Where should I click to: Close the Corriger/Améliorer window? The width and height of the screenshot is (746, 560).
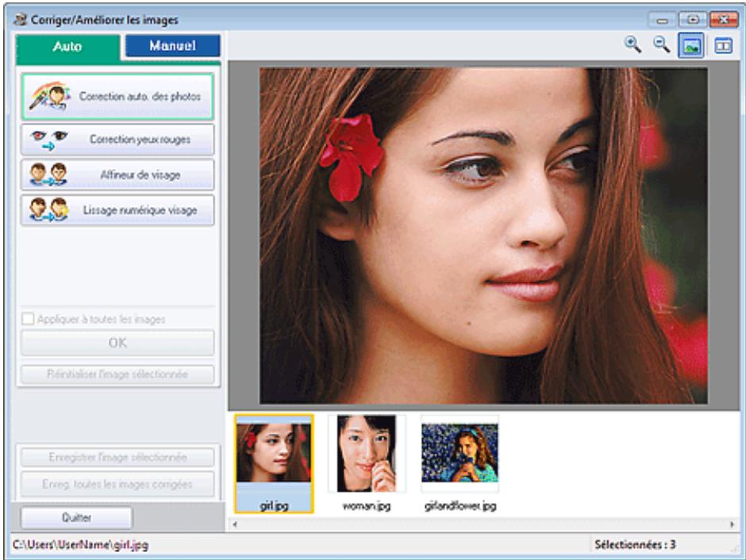point(724,20)
